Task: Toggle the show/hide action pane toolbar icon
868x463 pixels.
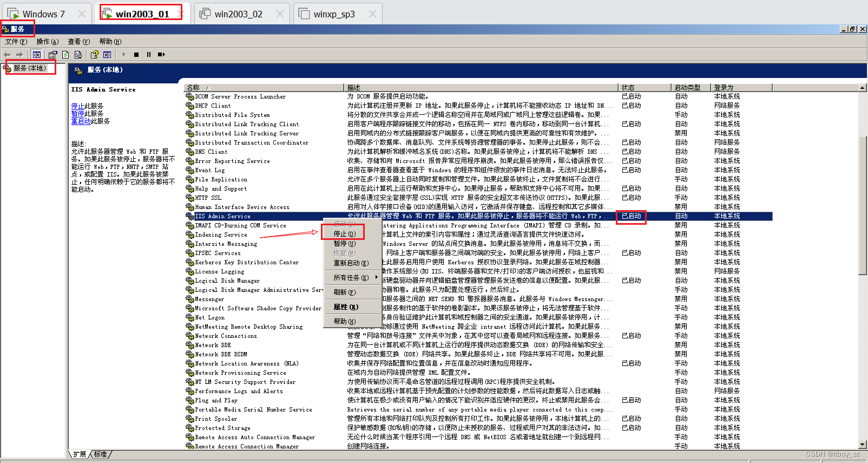Action: (107, 55)
